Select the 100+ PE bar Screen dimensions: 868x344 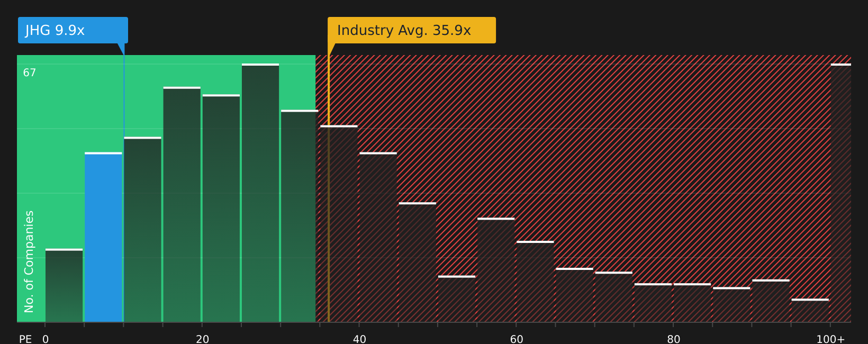(x=841, y=193)
